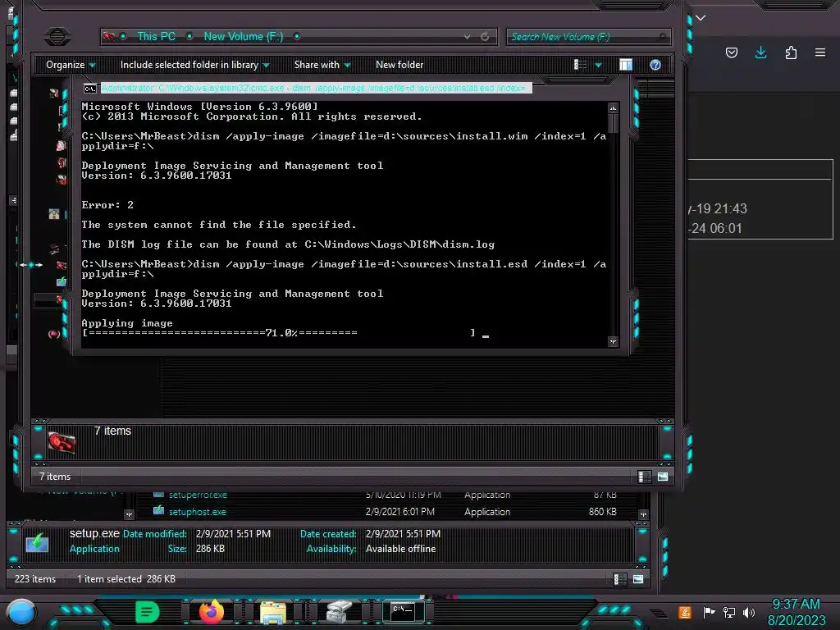Viewport: 840px width, 630px height.
Task: Open the Firefox hamburger application menu
Action: [x=820, y=52]
